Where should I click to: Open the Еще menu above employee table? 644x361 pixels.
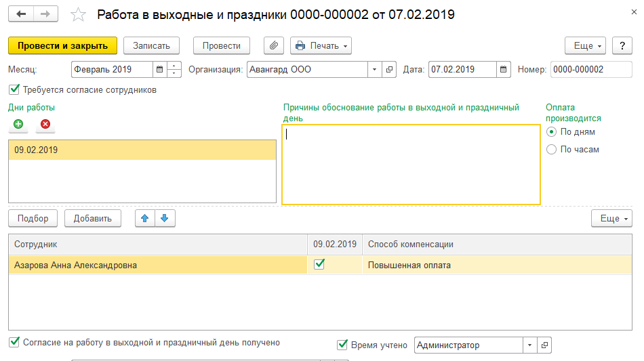click(x=611, y=218)
